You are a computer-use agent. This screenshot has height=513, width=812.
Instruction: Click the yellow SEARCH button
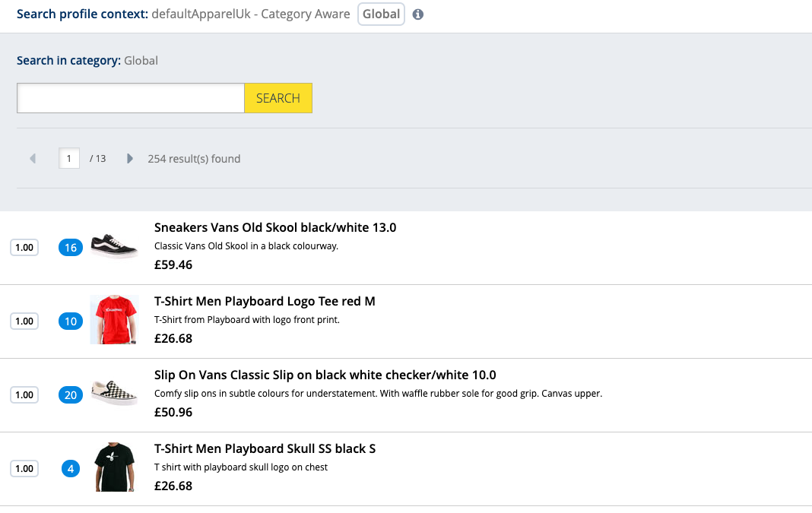278,98
